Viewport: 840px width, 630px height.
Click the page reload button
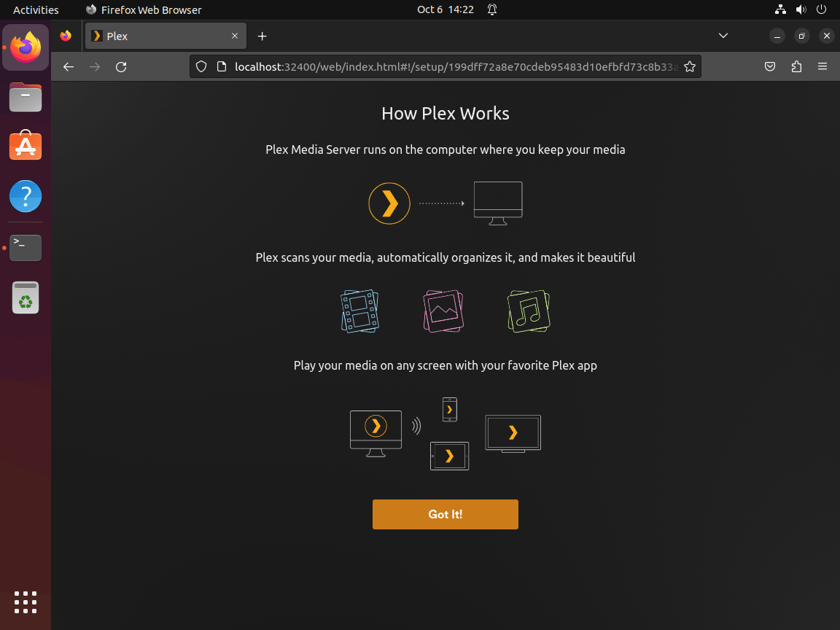121,66
